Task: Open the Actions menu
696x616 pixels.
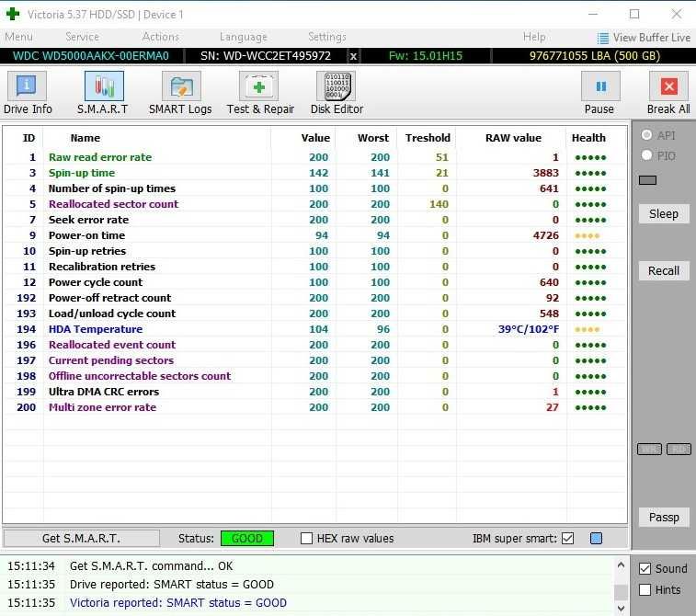Action: click(x=161, y=37)
